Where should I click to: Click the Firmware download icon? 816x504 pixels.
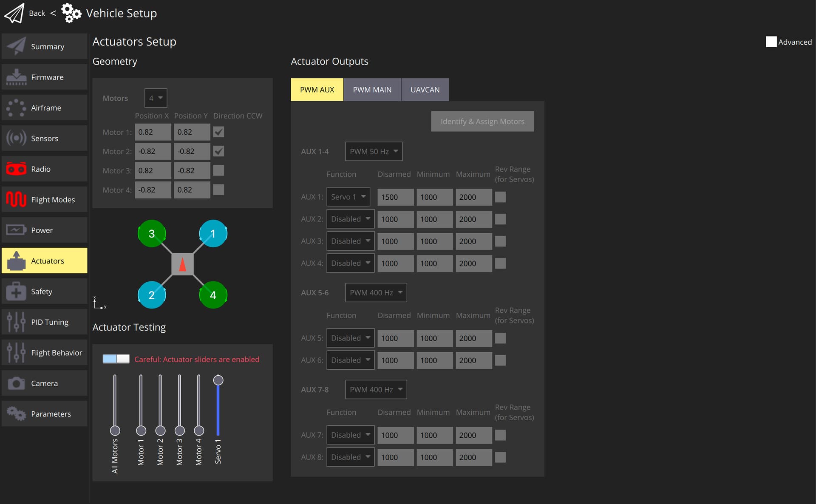[16, 77]
